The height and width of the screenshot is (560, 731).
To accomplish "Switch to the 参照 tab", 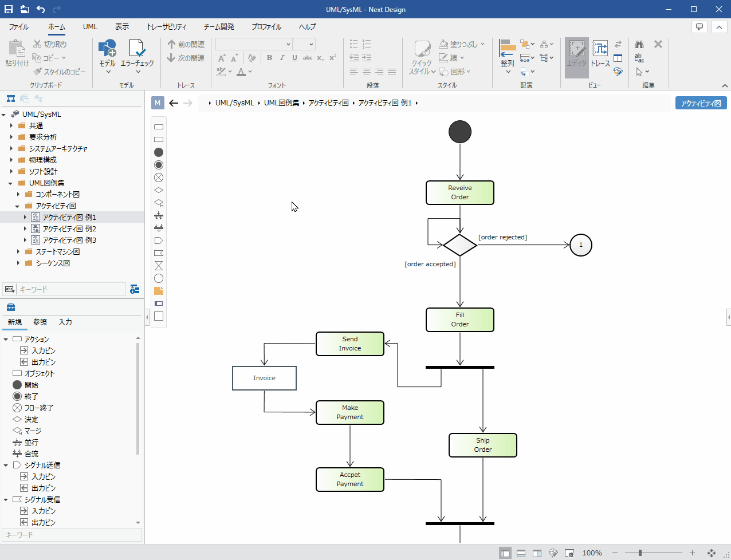I will (x=40, y=322).
